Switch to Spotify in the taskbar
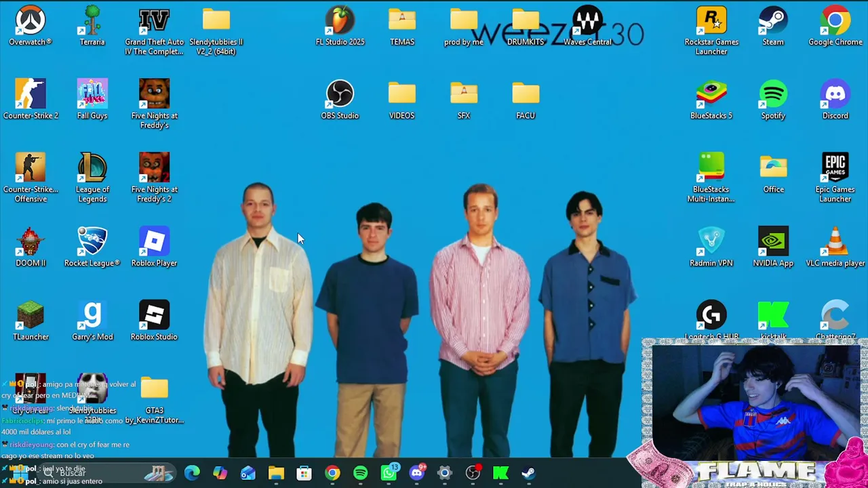This screenshot has height=488, width=868. coord(360,473)
